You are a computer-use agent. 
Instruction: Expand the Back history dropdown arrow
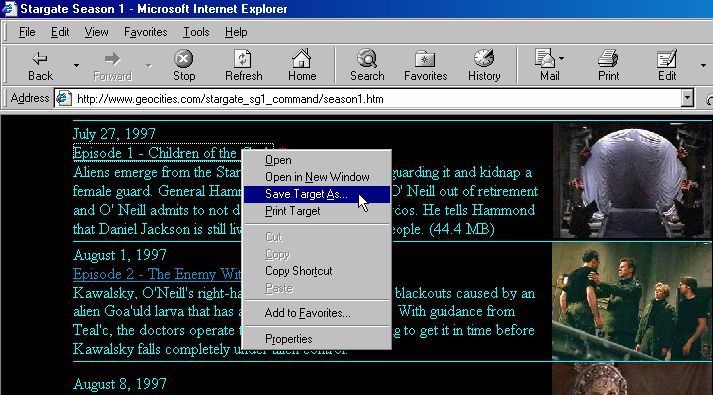(76, 65)
